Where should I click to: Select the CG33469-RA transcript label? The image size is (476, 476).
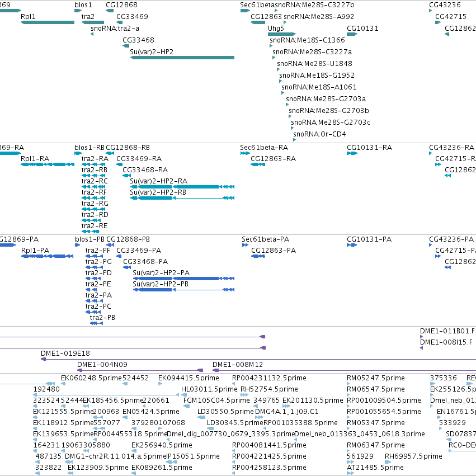tap(139, 159)
